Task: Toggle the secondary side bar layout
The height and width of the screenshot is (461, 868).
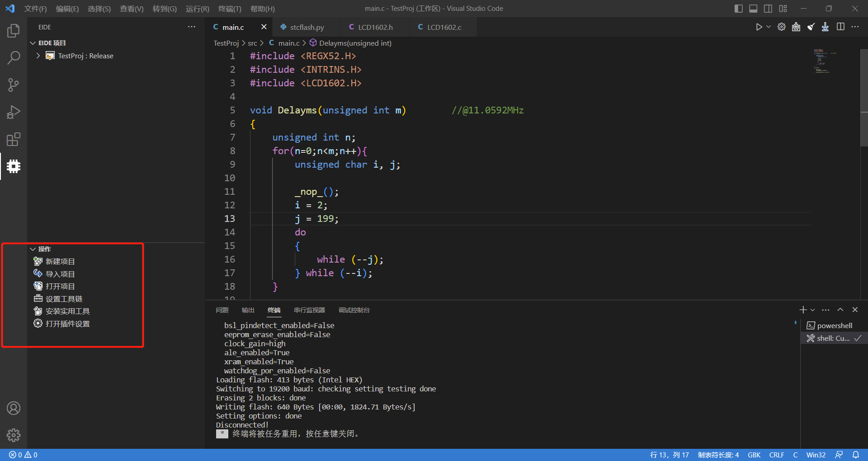Action: 768,9
